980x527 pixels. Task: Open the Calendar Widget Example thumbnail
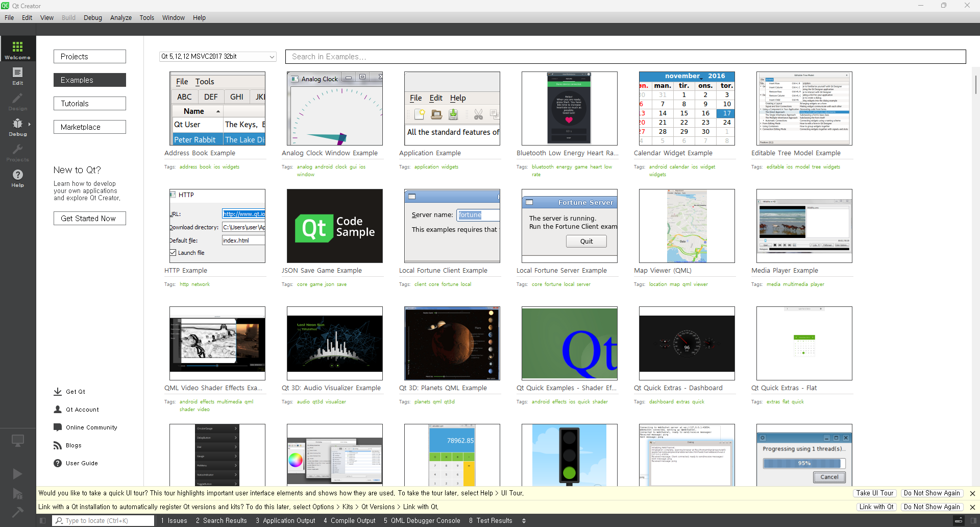pyautogui.click(x=687, y=109)
